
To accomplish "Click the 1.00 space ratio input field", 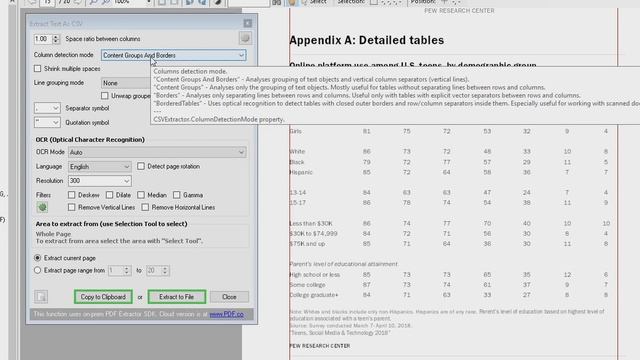I will coord(43,39).
